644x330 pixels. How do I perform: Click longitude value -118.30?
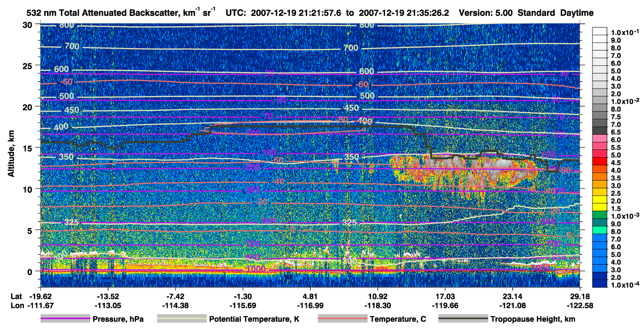pyautogui.click(x=377, y=305)
